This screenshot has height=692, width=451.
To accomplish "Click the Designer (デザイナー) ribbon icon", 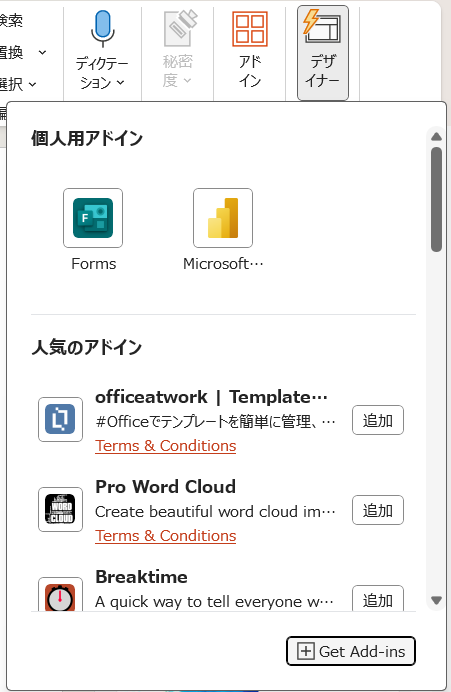I will coord(322,26).
